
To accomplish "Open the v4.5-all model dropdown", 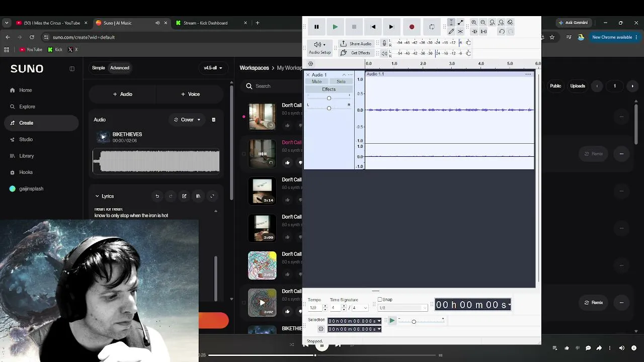I will pyautogui.click(x=213, y=68).
